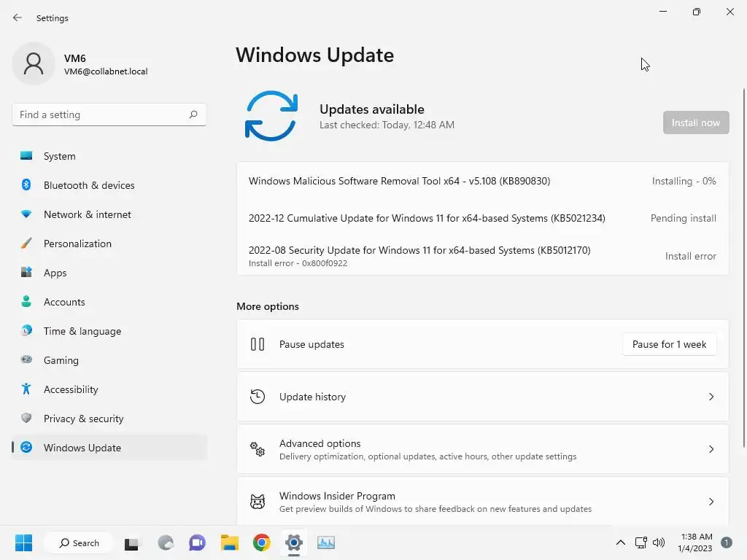
Task: Open the Windows Start menu
Action: [23, 542]
